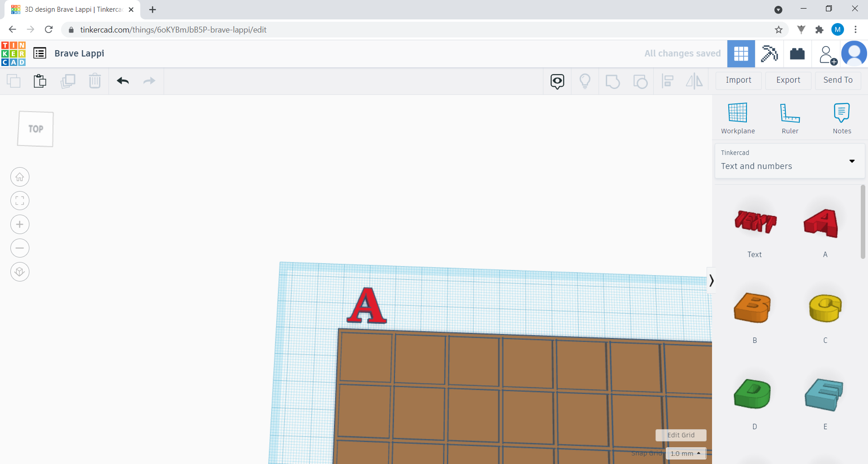The height and width of the screenshot is (464, 868).
Task: Open the user profile avatar
Action: pos(854,54)
